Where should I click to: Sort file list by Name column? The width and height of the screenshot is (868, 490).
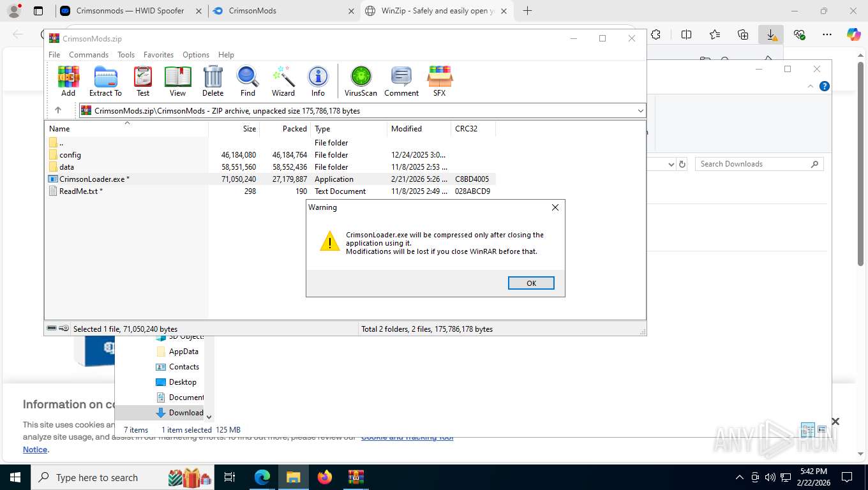(126, 128)
